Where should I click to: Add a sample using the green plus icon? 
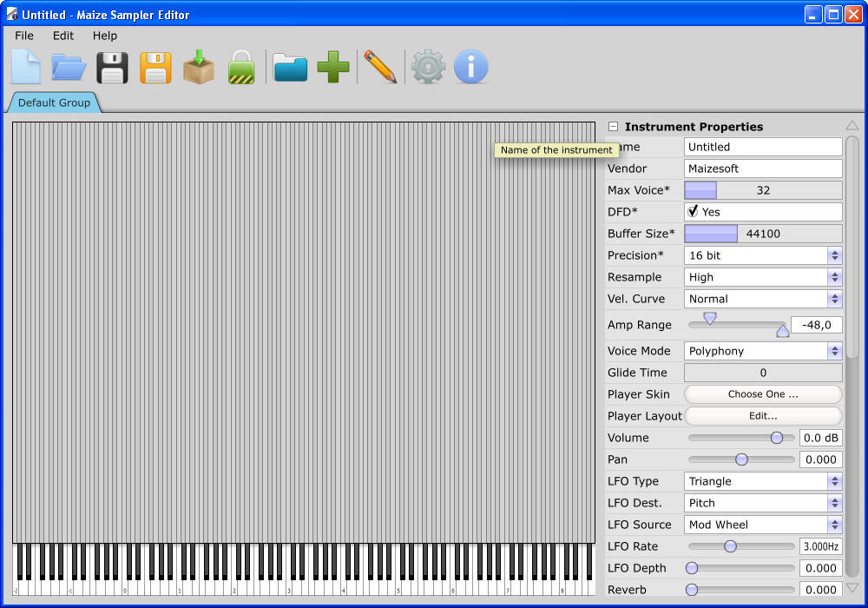point(332,67)
